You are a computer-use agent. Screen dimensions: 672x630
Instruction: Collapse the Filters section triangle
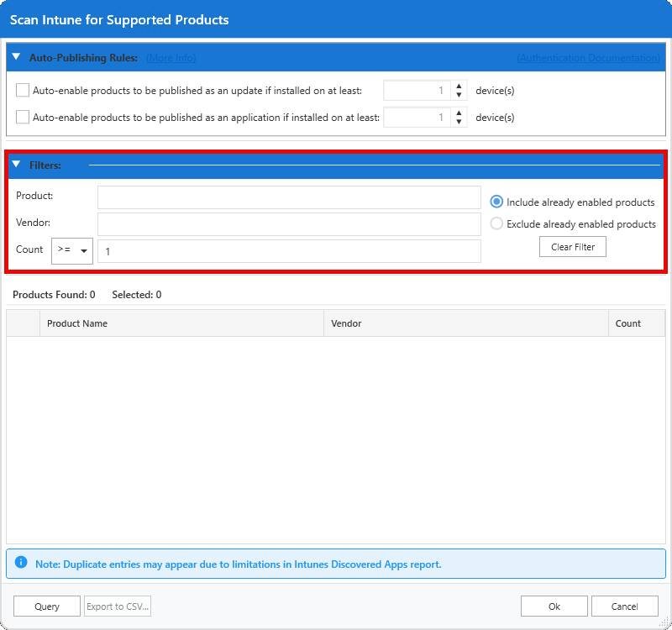click(16, 165)
